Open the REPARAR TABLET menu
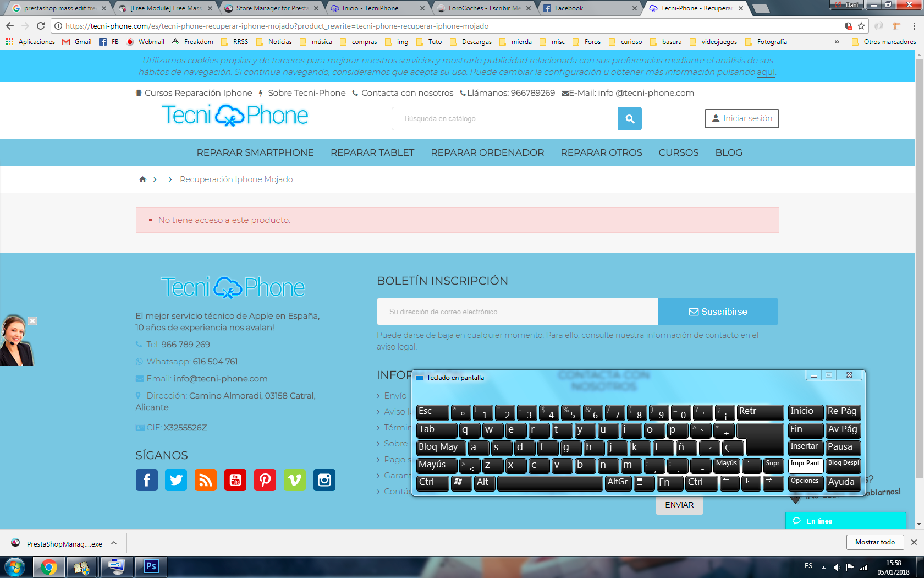Screen dimensions: 924x578 tap(372, 152)
